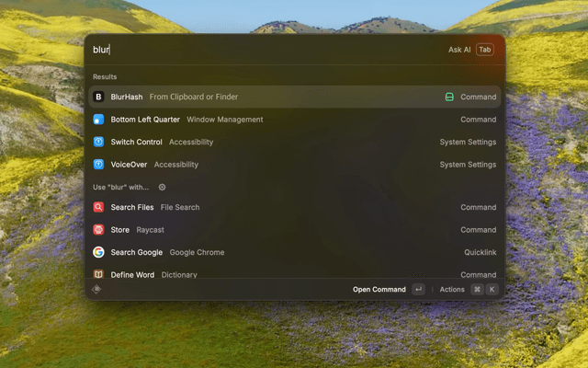This screenshot has width=588, height=368.
Task: Click the Tab key hint badge
Action: point(484,50)
